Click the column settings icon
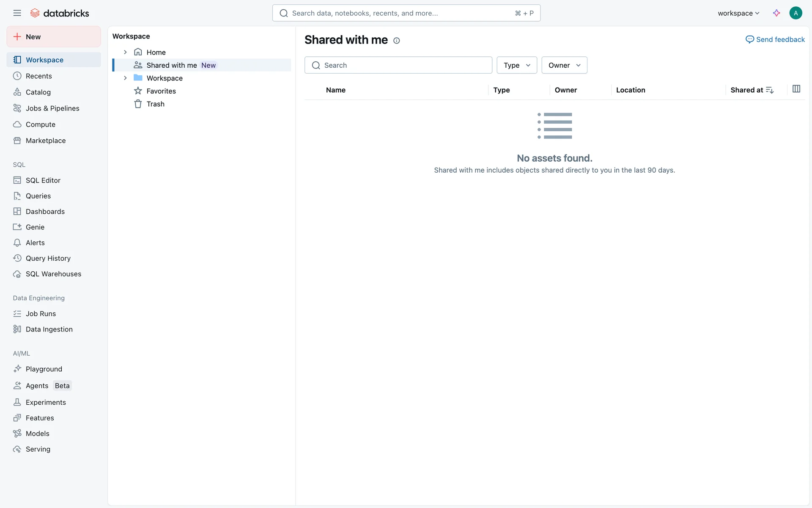Screen dimensions: 812x508 coord(796,89)
